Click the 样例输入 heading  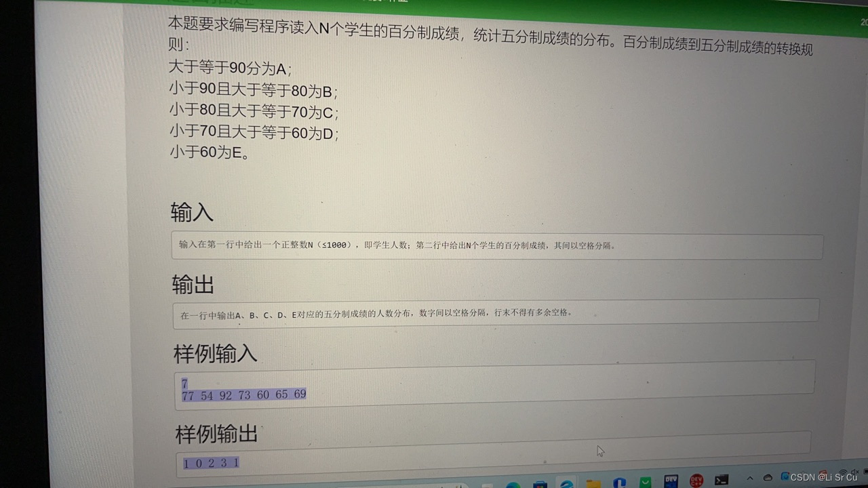[216, 354]
